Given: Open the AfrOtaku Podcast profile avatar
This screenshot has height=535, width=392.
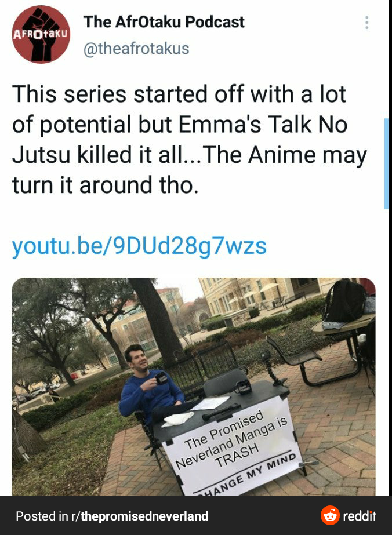Looking at the screenshot, I should [41, 34].
